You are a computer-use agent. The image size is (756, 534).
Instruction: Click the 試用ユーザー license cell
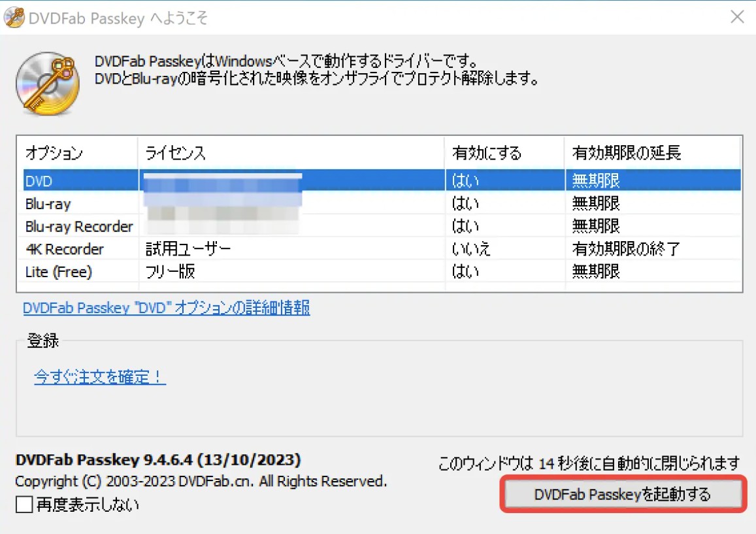(x=188, y=249)
